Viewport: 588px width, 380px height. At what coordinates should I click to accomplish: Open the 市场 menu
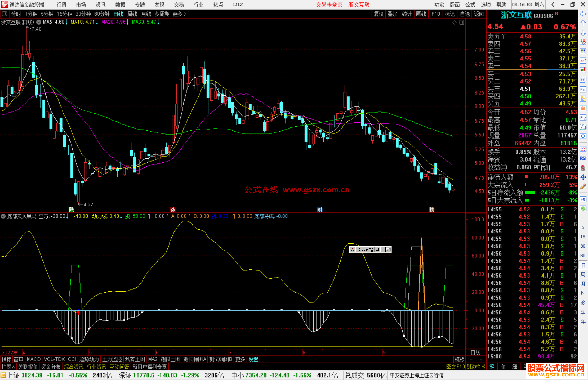point(81,5)
